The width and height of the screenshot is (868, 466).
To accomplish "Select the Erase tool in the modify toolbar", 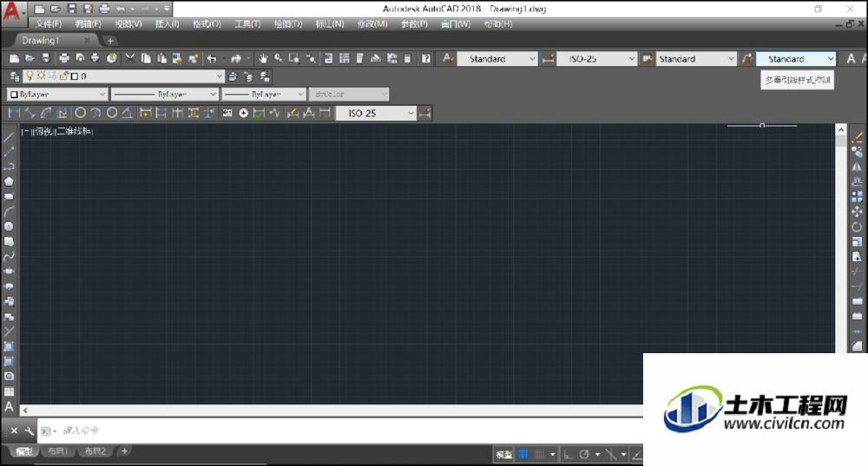I will (x=857, y=137).
